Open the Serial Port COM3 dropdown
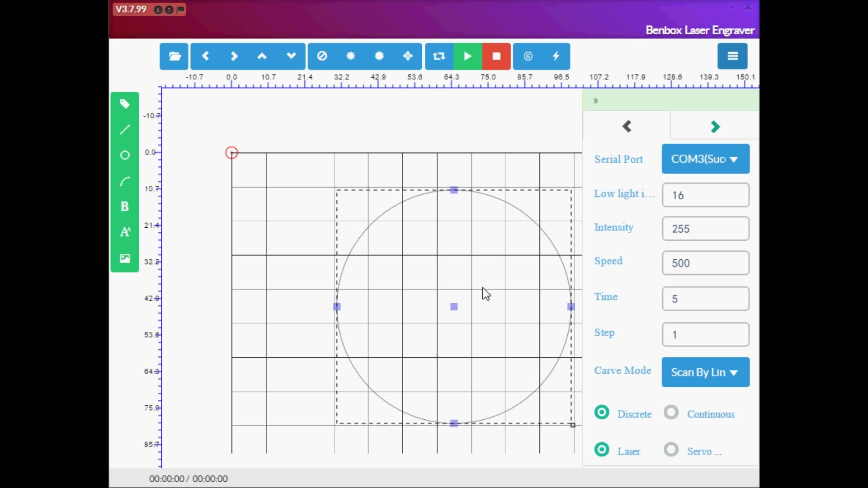Viewport: 868px width, 488px height. click(705, 159)
